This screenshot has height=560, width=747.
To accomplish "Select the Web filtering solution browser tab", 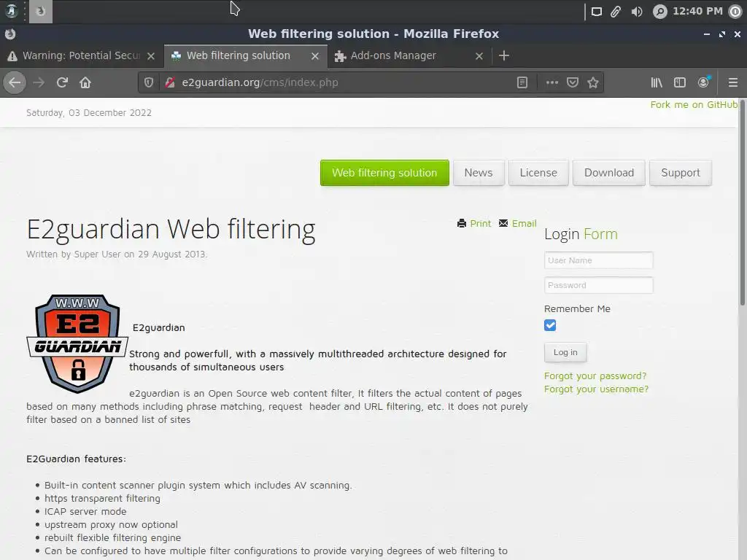I will 245,55.
